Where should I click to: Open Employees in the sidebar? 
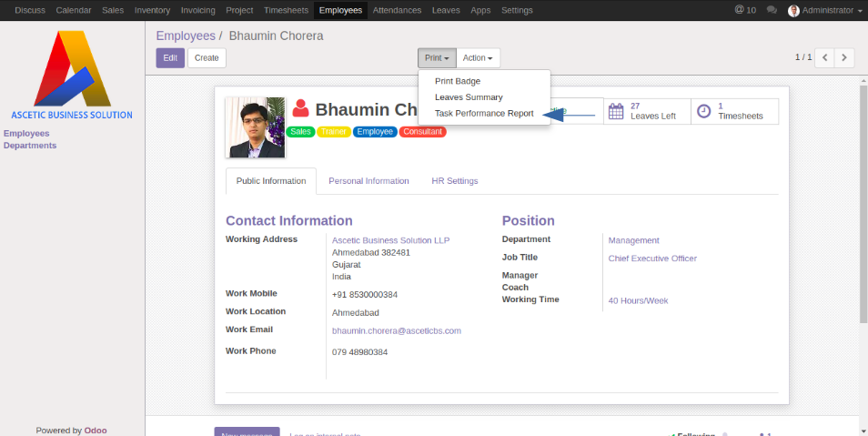point(26,134)
